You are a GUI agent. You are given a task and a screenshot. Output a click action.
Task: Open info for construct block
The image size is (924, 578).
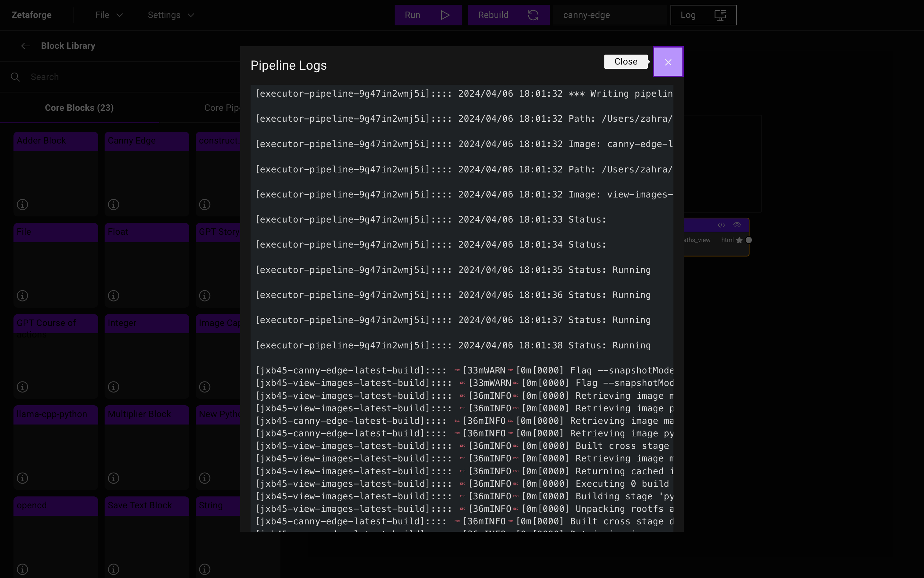point(205,205)
